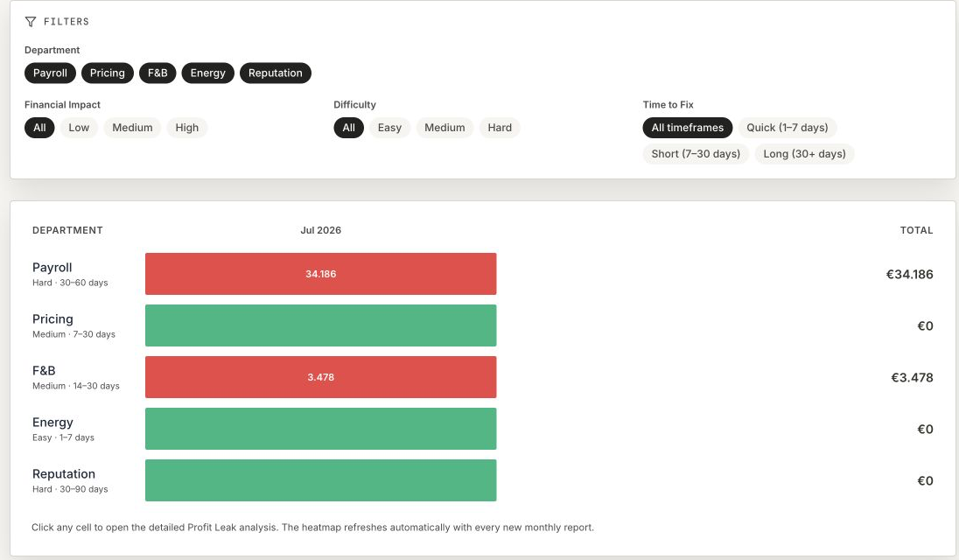The height and width of the screenshot is (560, 959).
Task: Open the Energy green heatmap cell
Action: point(320,429)
